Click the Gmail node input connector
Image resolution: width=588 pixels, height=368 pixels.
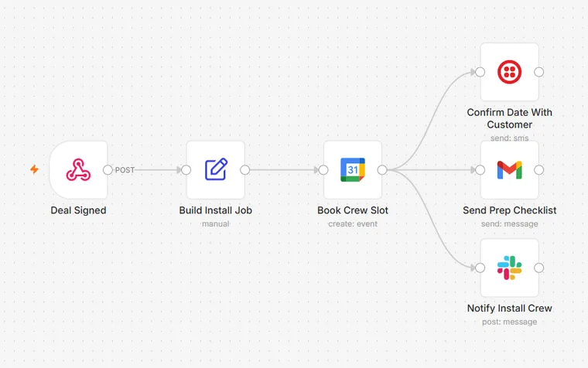480,170
